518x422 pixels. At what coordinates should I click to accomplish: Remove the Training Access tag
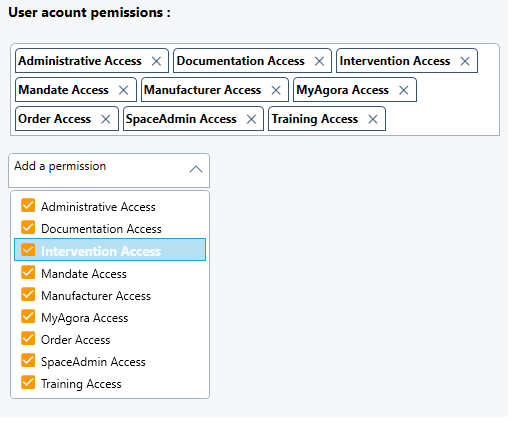373,119
